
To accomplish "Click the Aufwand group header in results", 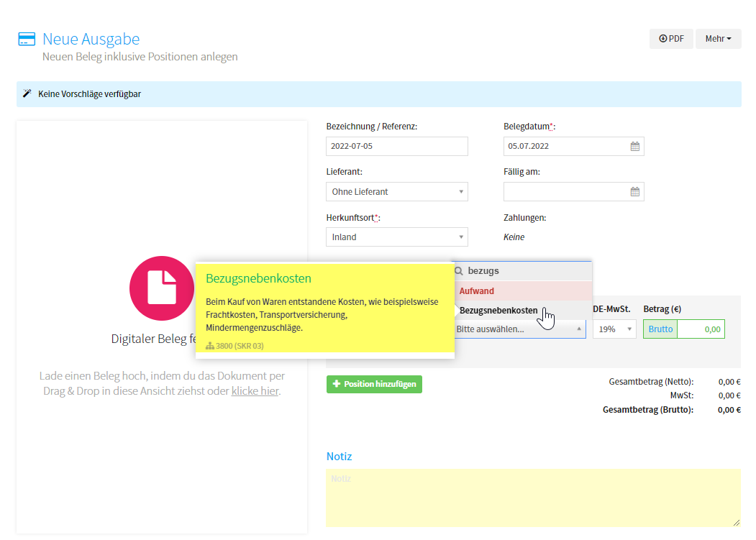I will 523,290.
